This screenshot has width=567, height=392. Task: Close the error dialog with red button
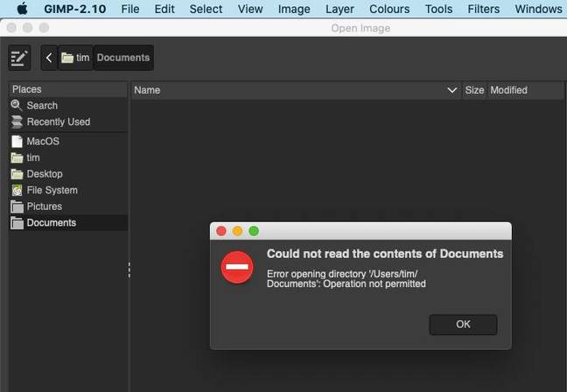221,231
